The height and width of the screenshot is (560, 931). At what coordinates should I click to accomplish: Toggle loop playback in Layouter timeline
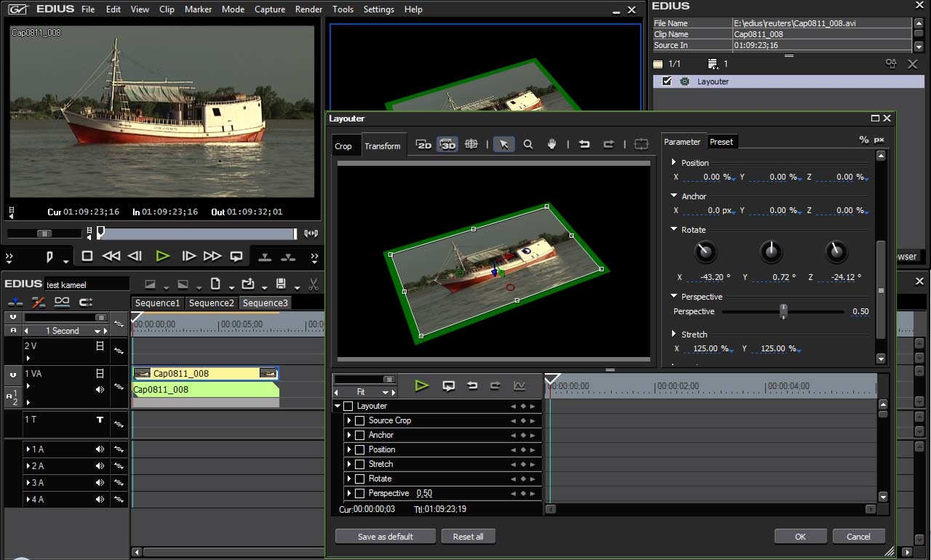pos(448,385)
